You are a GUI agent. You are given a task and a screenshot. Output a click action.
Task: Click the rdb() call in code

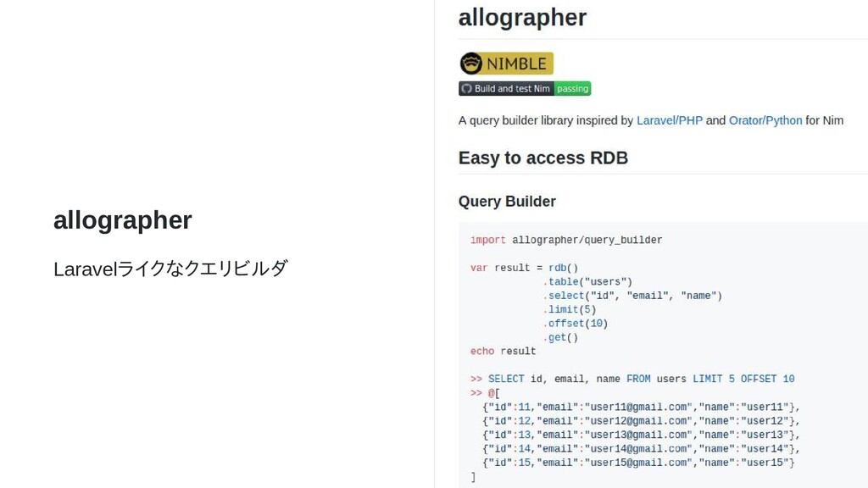(563, 268)
